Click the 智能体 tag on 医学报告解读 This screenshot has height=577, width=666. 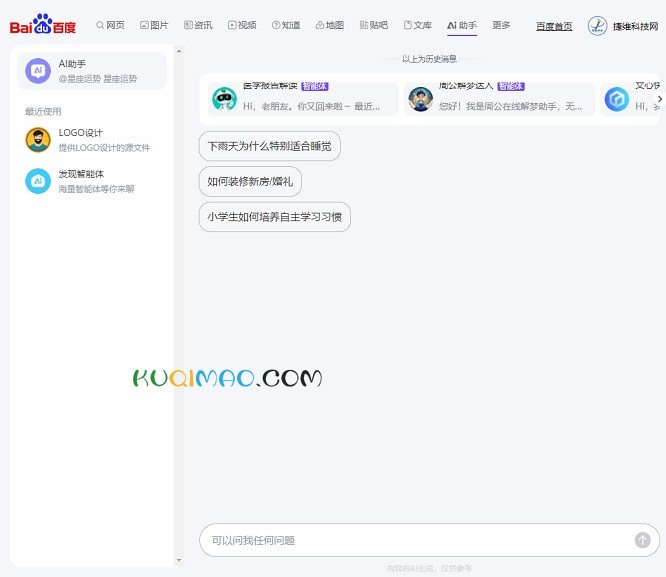(x=315, y=86)
